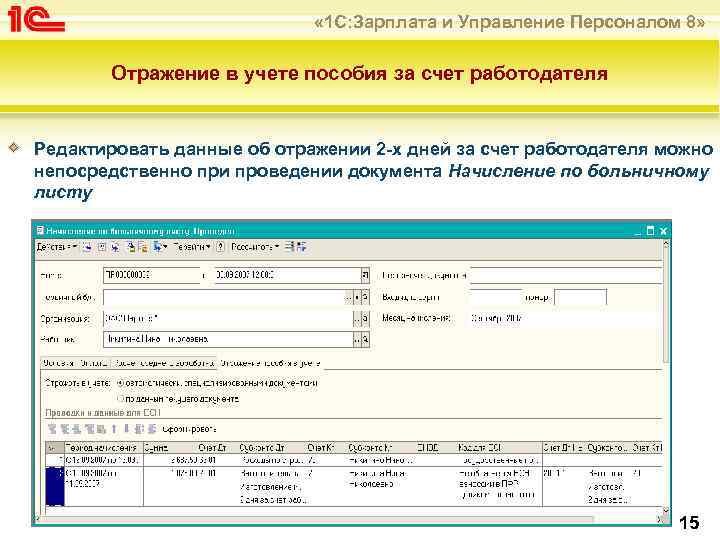
Task: Click the Субконто Дт column header
Action: click(x=264, y=447)
